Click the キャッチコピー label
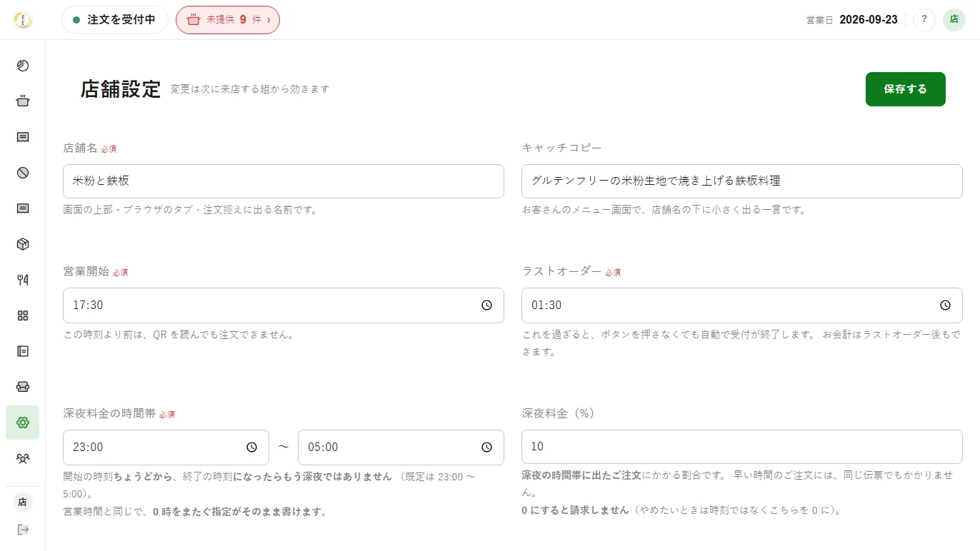 click(x=562, y=148)
